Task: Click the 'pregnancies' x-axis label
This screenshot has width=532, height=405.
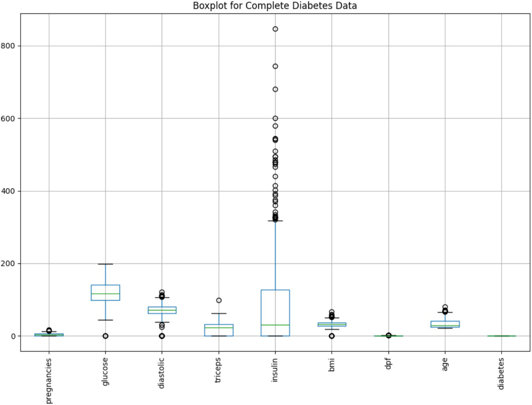Action: coord(49,381)
